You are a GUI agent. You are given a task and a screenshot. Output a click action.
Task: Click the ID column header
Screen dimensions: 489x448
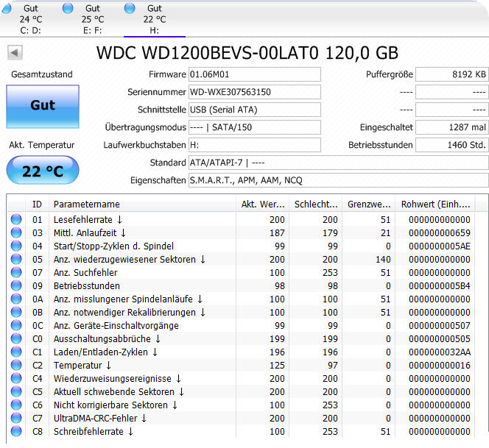[x=38, y=205]
